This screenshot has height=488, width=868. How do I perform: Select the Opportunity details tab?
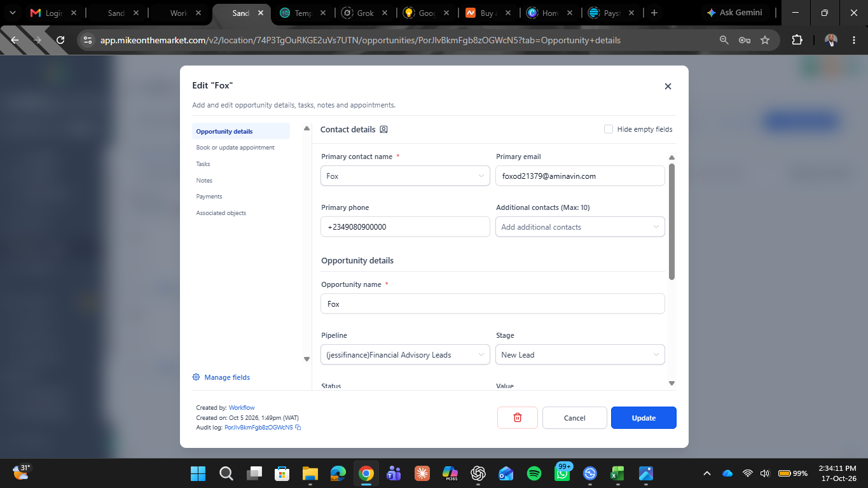click(241, 131)
